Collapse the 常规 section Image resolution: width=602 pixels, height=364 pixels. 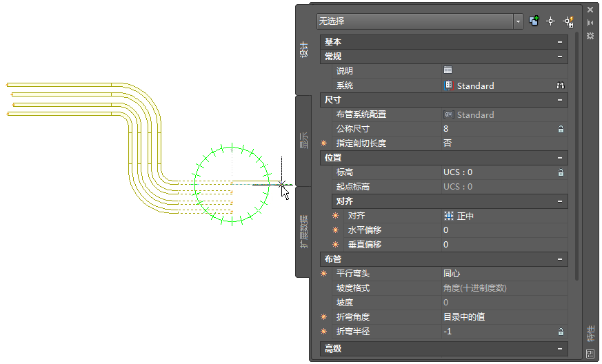click(x=560, y=57)
